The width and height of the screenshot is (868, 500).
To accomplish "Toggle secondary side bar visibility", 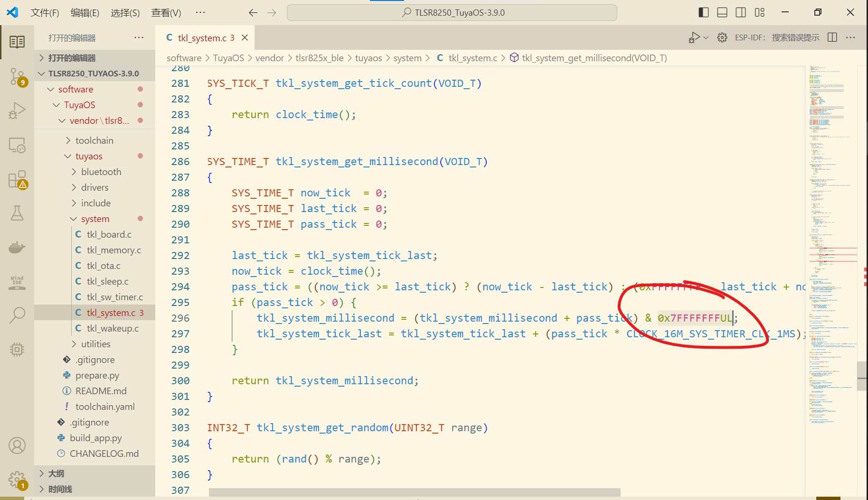I will click(x=741, y=12).
